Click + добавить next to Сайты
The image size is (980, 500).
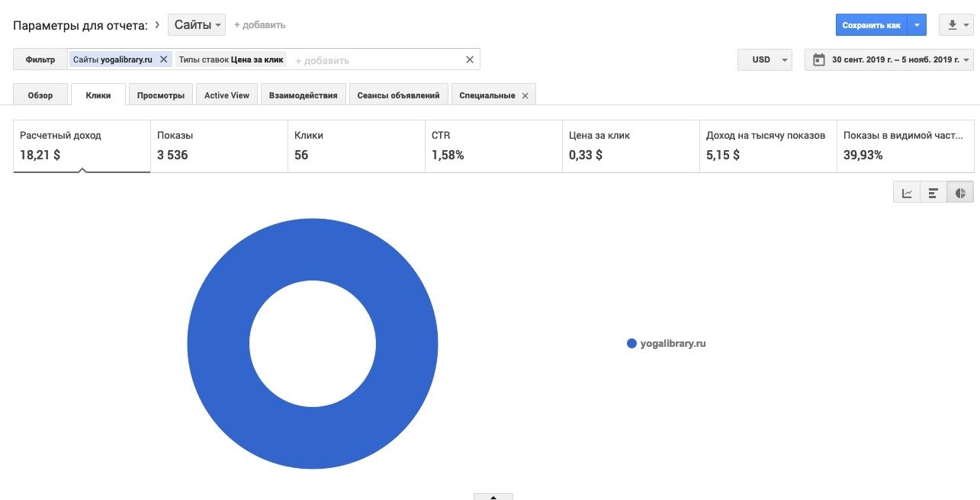point(259,24)
